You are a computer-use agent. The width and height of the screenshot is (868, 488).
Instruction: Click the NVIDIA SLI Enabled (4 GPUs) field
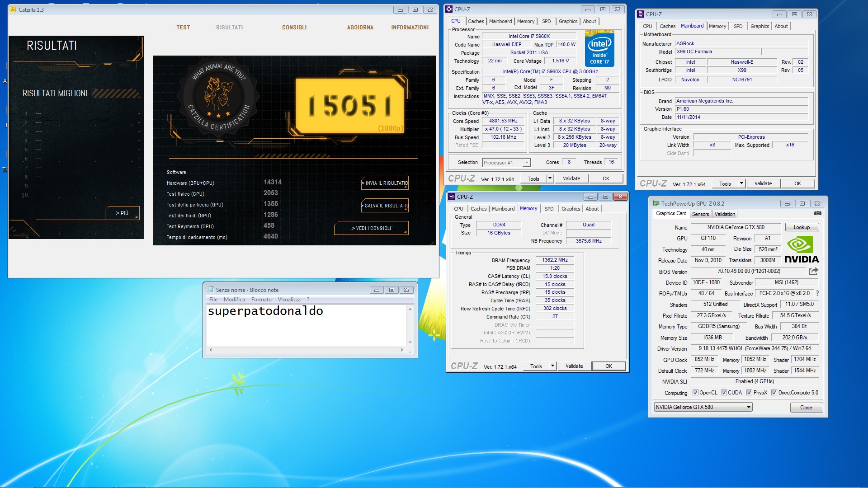(755, 382)
